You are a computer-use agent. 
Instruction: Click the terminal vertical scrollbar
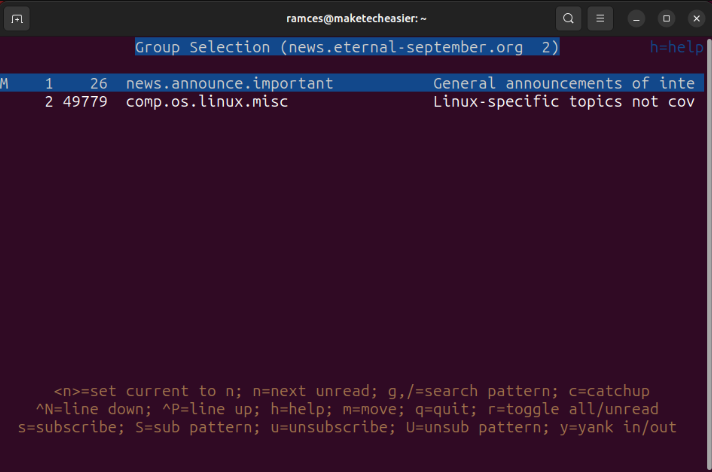point(708,254)
